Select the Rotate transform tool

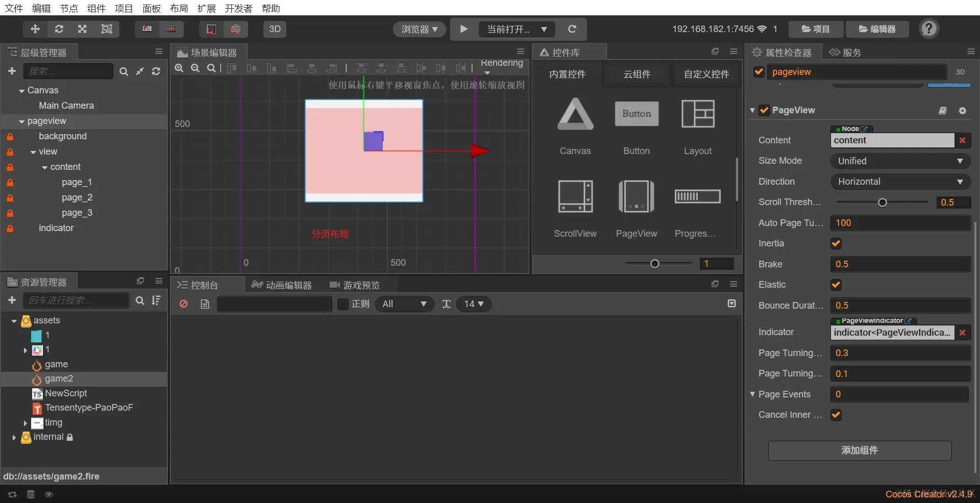(x=59, y=29)
